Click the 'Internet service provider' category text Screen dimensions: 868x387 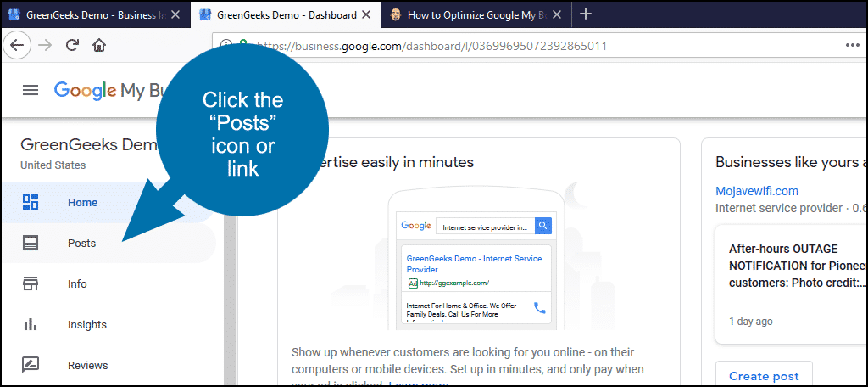tap(779, 209)
